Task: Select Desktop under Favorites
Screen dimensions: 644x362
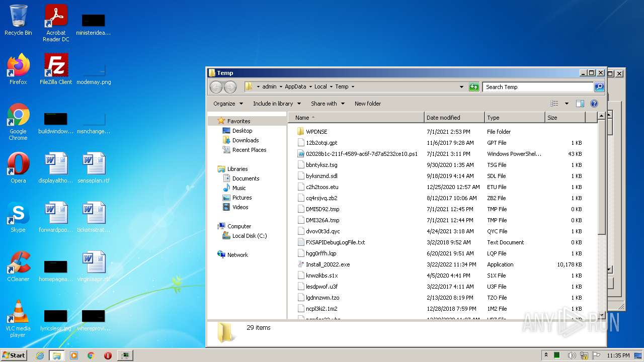Action: coord(242,131)
